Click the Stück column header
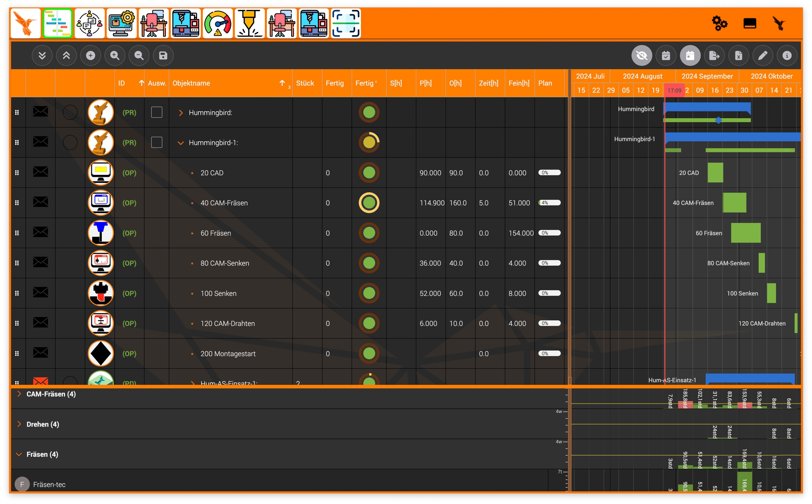 pos(305,83)
